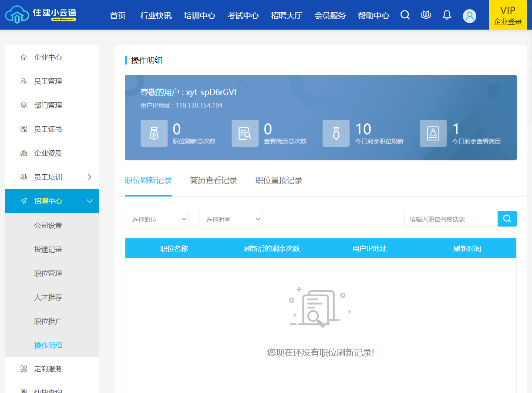Screen dimensions: 532x393
Task: Click the blue search button beside job name field
Action: point(507,219)
